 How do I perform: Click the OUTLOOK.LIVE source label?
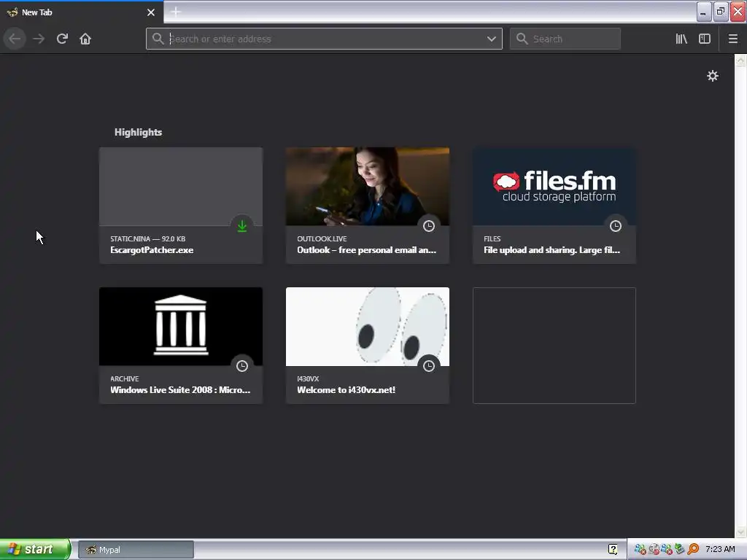click(322, 238)
